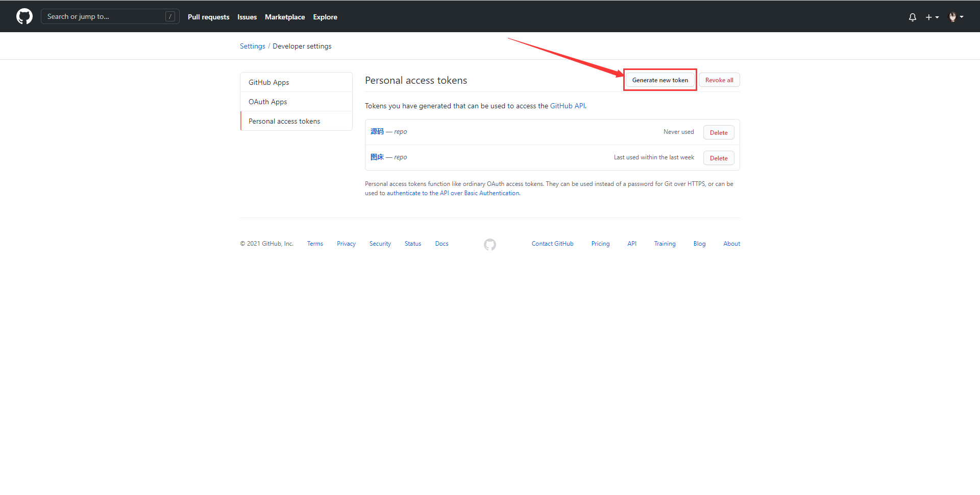The height and width of the screenshot is (495, 980).
Task: Select OAuth Apps in sidebar
Action: 296,102
